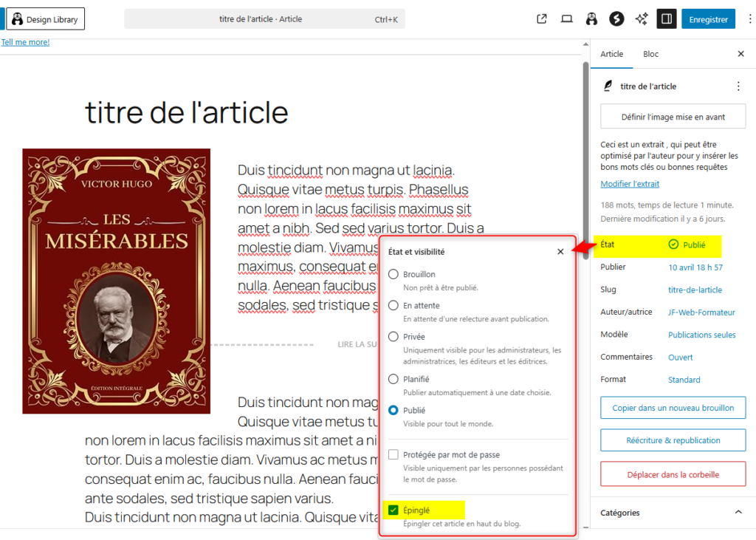The image size is (756, 540).
Task: Change author JF-Web-Formateur
Action: point(701,312)
